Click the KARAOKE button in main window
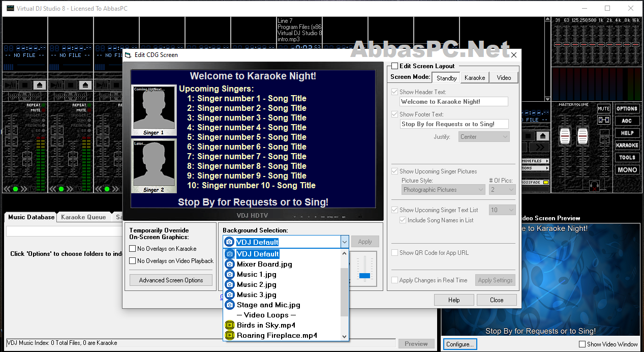The width and height of the screenshot is (644, 352). [627, 145]
